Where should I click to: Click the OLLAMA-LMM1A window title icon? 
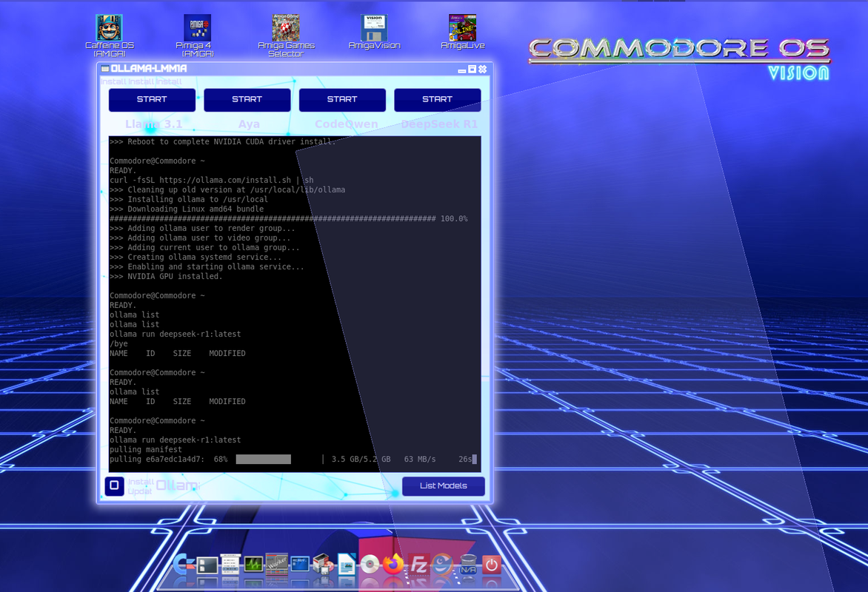tap(104, 69)
